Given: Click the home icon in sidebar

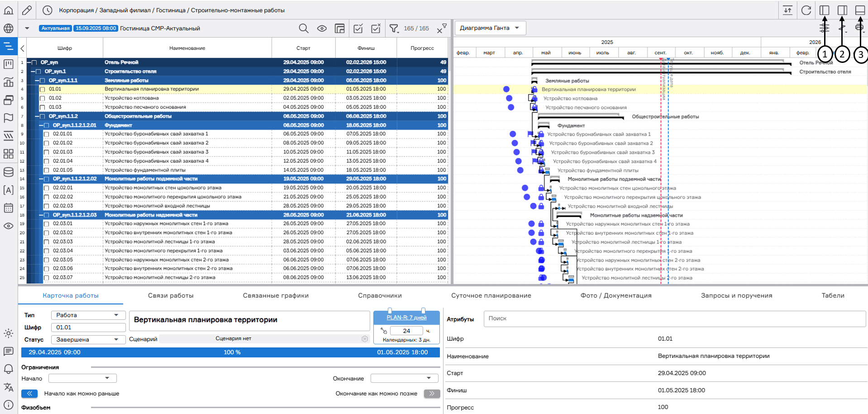Looking at the screenshot, I should coord(9,10).
